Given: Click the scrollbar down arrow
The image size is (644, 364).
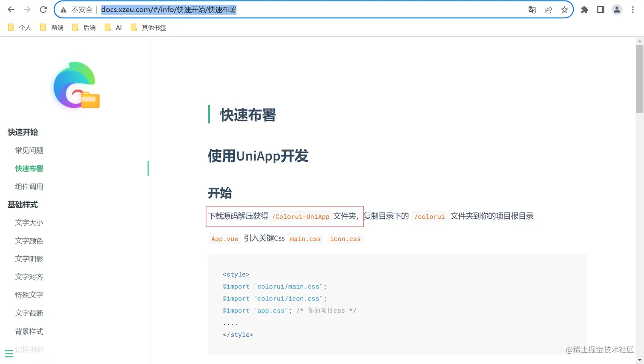Looking at the screenshot, I should click(x=640, y=360).
